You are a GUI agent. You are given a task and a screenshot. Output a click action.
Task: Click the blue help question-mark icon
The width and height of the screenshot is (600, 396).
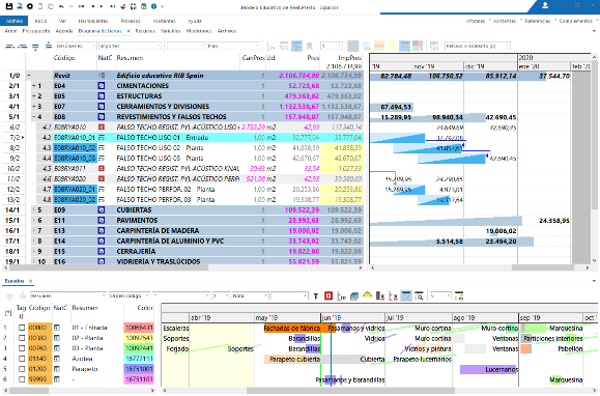click(x=154, y=7)
